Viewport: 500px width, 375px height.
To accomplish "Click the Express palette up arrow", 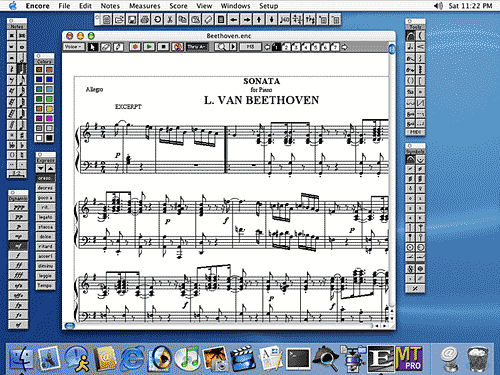I will (x=50, y=168).
